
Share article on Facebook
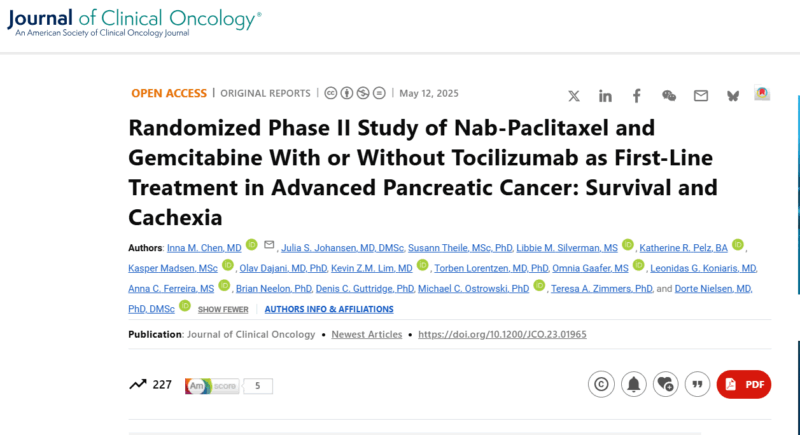(637, 96)
